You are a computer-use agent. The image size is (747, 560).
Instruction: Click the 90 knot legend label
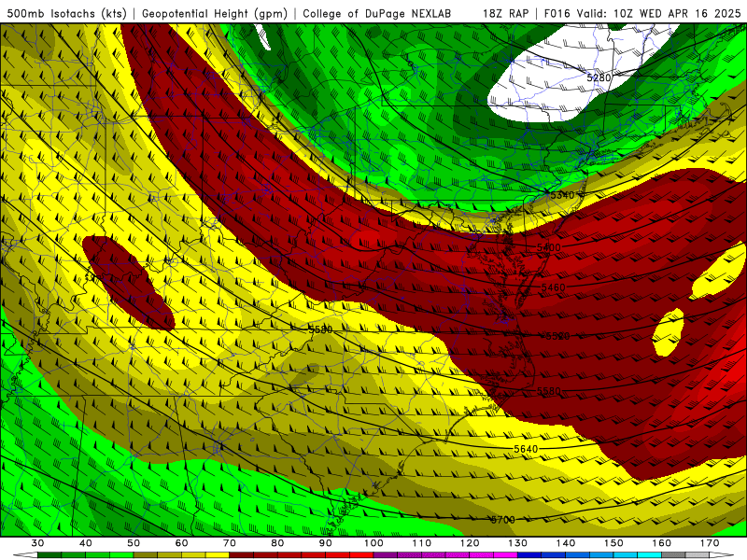pyautogui.click(x=326, y=543)
